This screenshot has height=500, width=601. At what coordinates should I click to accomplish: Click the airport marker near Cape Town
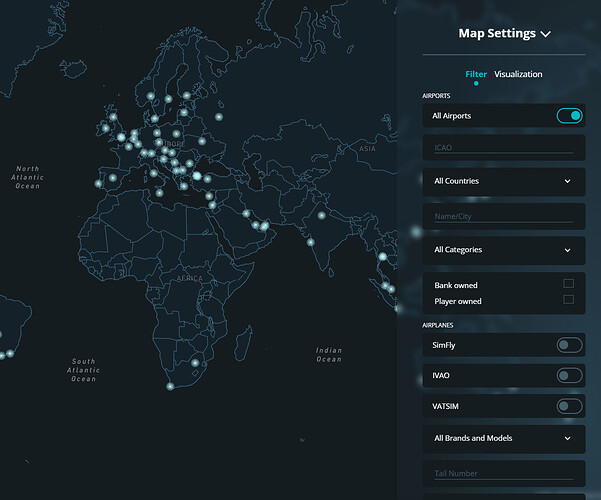click(x=170, y=386)
